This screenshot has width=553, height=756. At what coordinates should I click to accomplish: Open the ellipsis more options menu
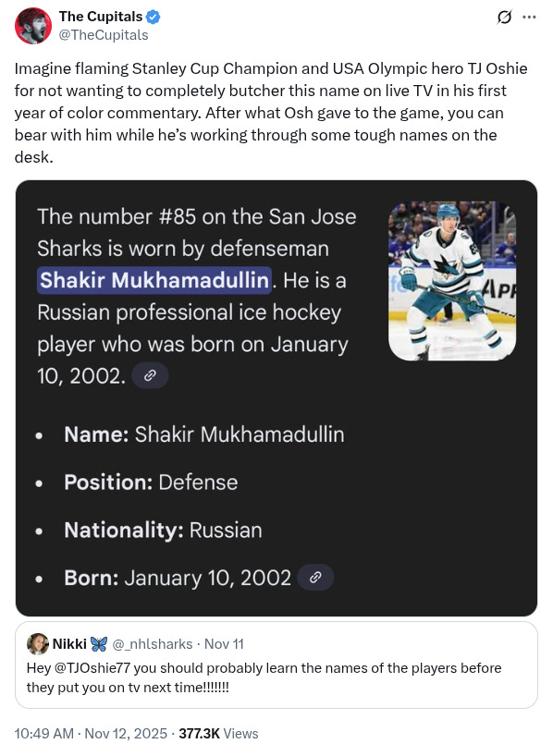point(529,17)
